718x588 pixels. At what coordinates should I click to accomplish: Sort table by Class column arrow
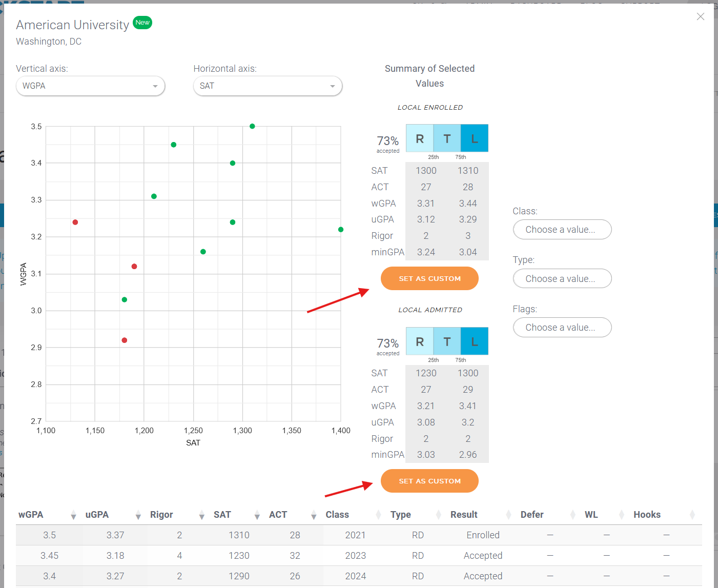pyautogui.click(x=378, y=515)
